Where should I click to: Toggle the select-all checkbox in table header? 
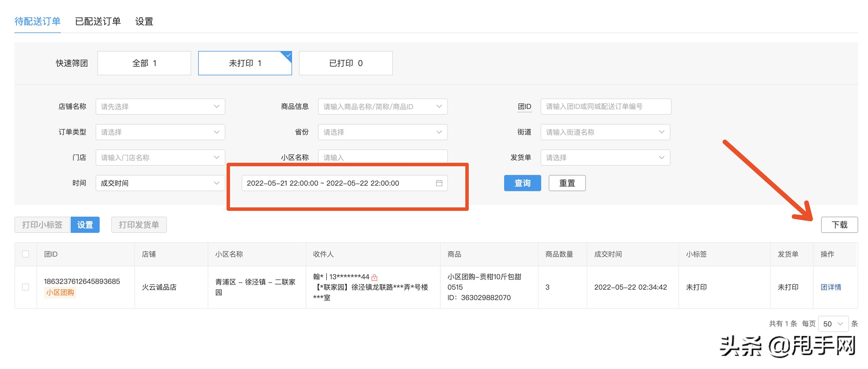click(25, 254)
